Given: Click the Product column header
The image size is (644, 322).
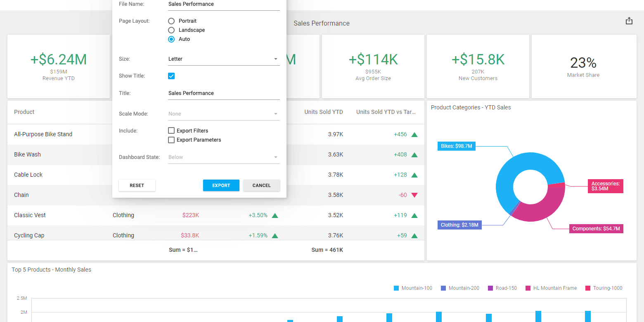Looking at the screenshot, I should (24, 112).
